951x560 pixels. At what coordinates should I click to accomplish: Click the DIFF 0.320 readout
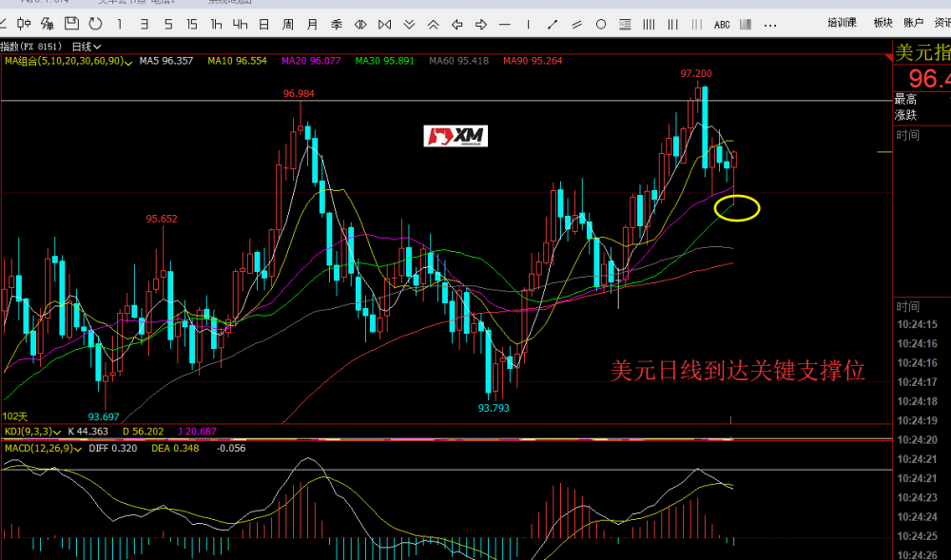(x=113, y=449)
